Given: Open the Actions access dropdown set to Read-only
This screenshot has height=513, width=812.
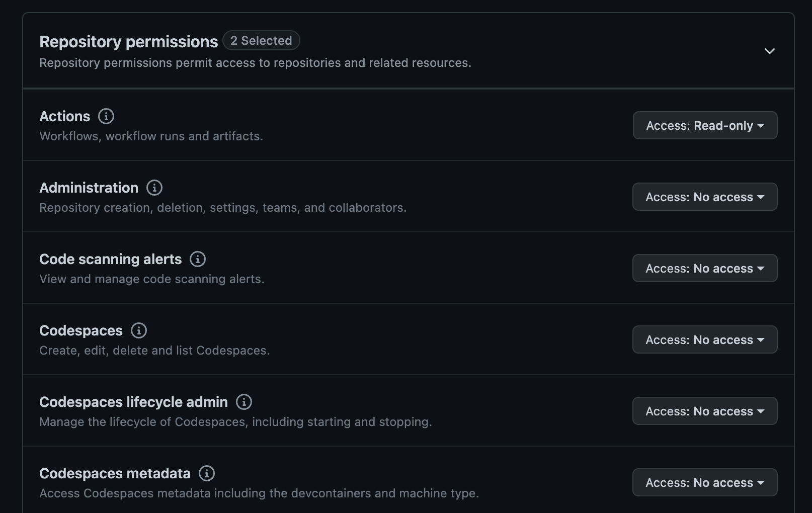Looking at the screenshot, I should coord(705,125).
